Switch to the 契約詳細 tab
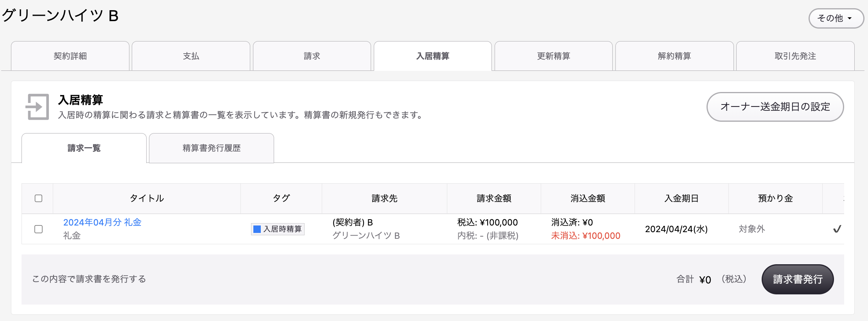This screenshot has height=321, width=868. pos(70,56)
